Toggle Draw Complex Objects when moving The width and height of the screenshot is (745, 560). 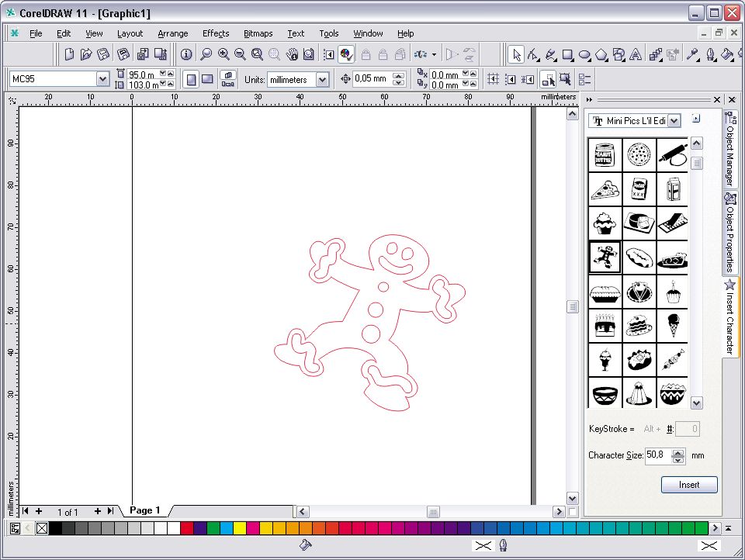549,80
